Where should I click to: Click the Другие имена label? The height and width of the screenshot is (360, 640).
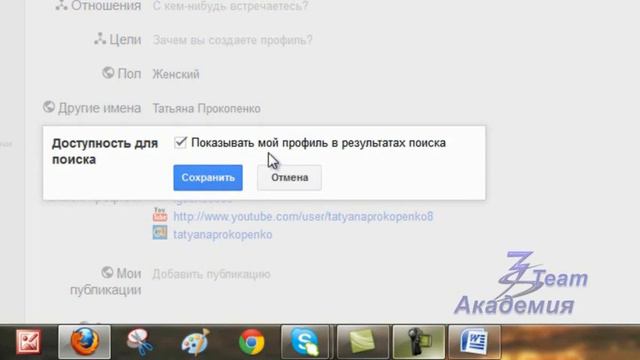100,108
